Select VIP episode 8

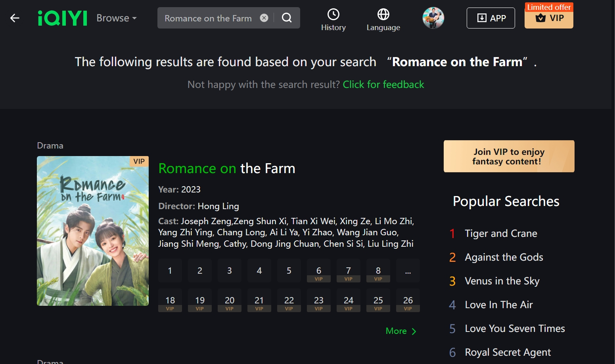click(378, 271)
